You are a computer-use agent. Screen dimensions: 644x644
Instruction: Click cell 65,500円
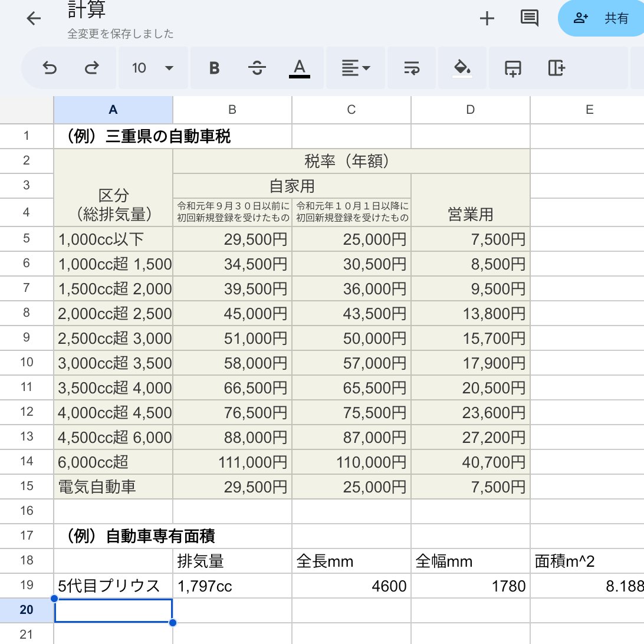pos(351,387)
